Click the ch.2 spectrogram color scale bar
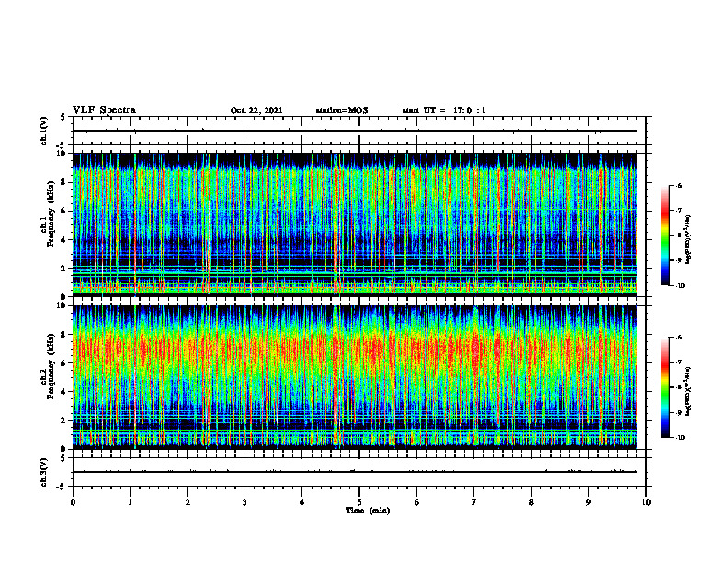Viewport: 728px width, 563px height. point(665,387)
